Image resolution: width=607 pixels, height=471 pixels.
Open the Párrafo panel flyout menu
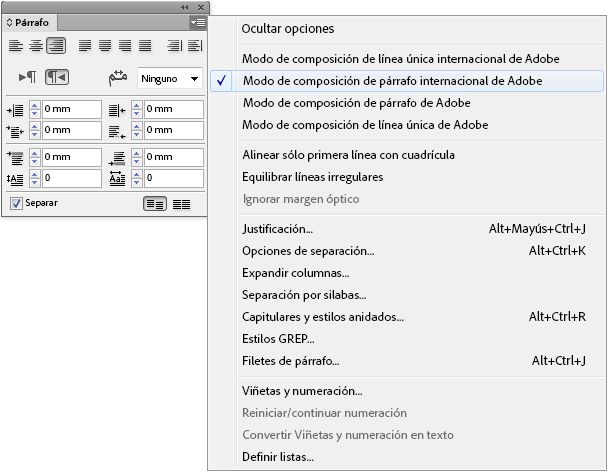(198, 23)
